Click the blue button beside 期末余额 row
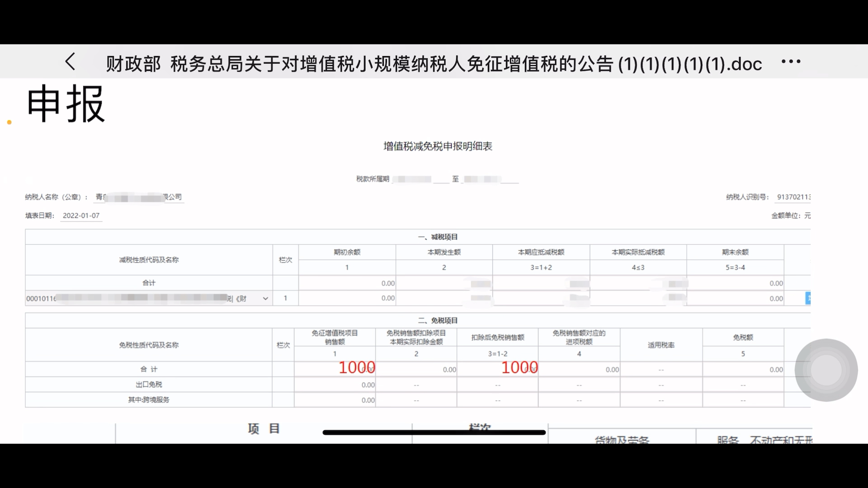 [x=808, y=298]
